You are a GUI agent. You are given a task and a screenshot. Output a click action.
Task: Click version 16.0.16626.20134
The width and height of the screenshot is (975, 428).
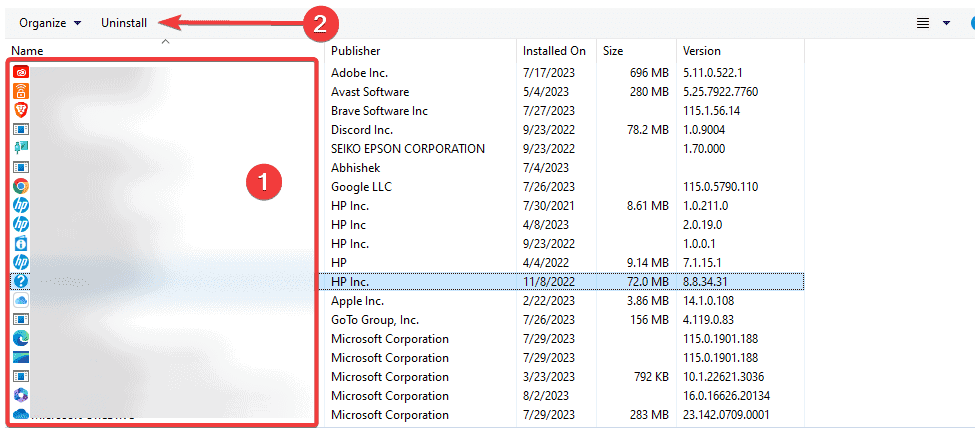(x=726, y=396)
